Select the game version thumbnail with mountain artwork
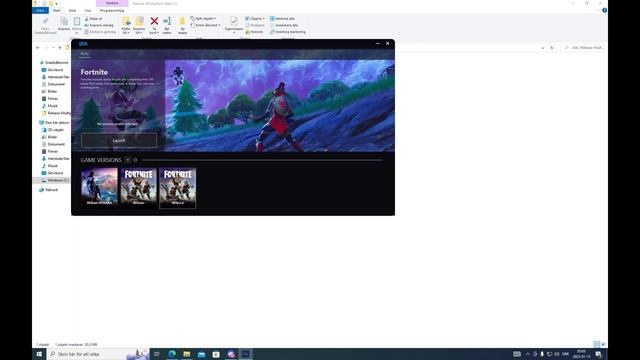 tap(99, 188)
